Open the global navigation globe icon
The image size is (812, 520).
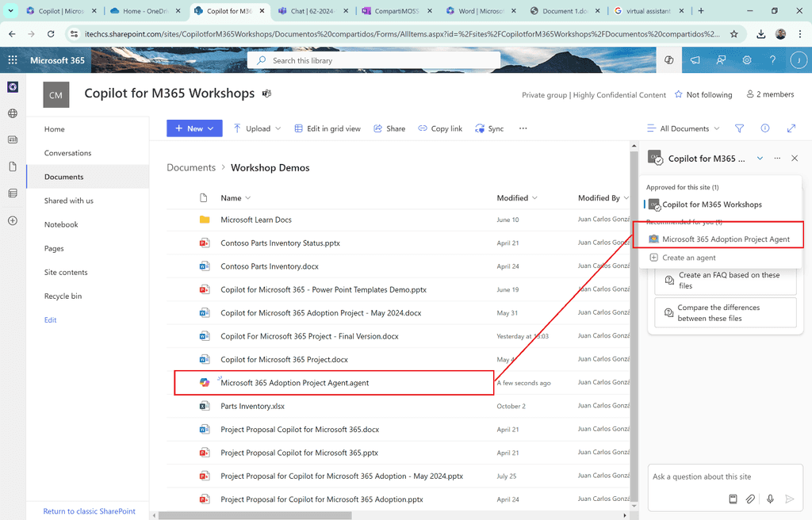click(x=13, y=113)
